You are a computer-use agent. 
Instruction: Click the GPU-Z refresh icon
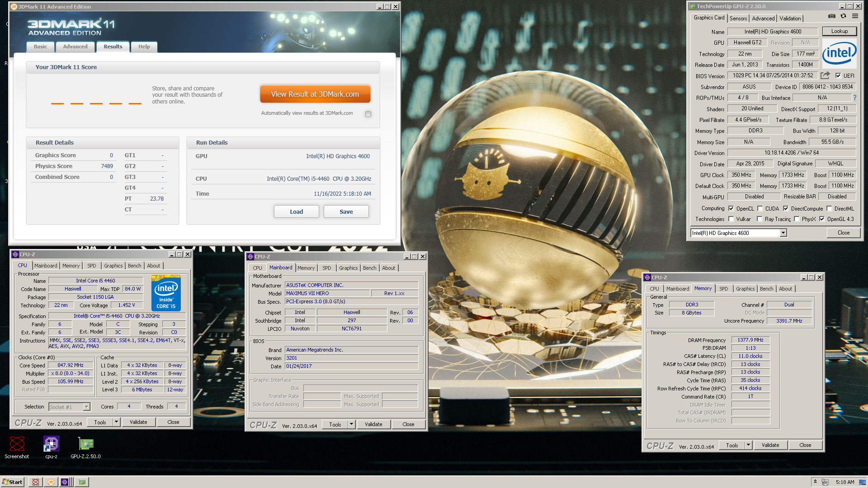(x=843, y=16)
